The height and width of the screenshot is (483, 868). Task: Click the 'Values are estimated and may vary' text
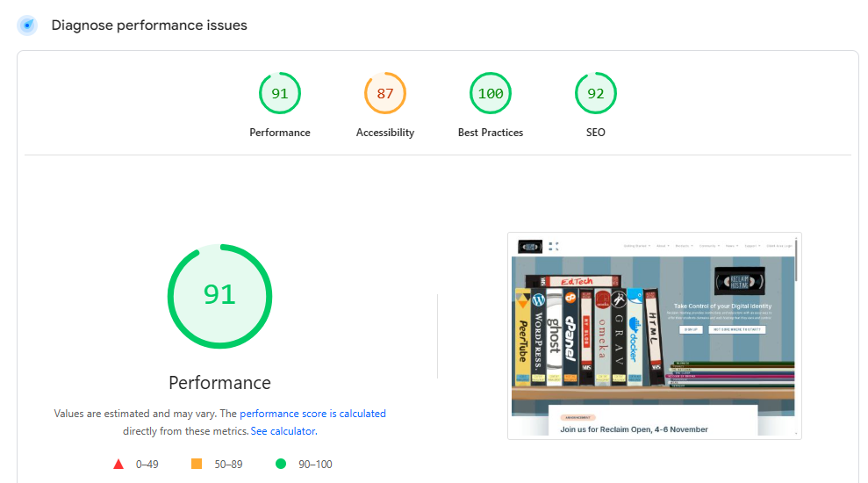click(136, 414)
